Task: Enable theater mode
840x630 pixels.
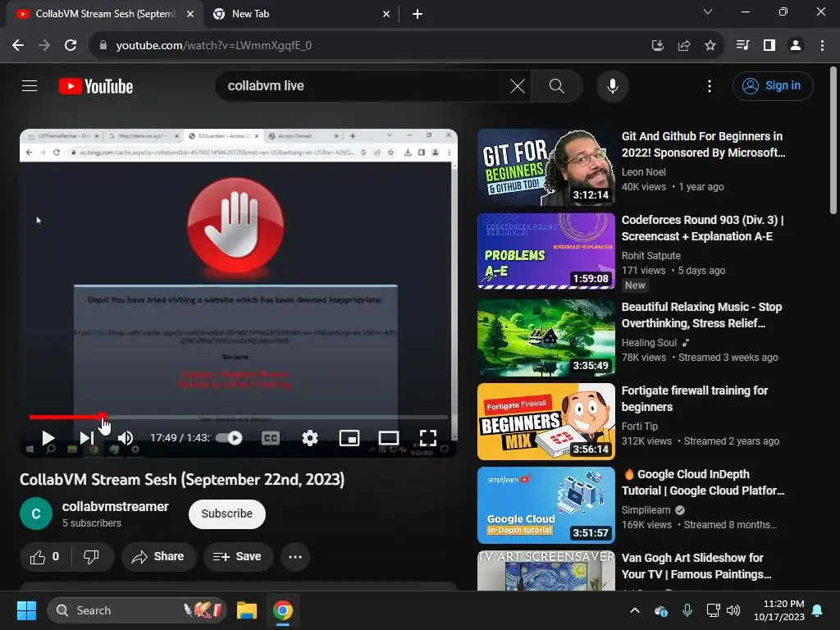Action: point(388,438)
